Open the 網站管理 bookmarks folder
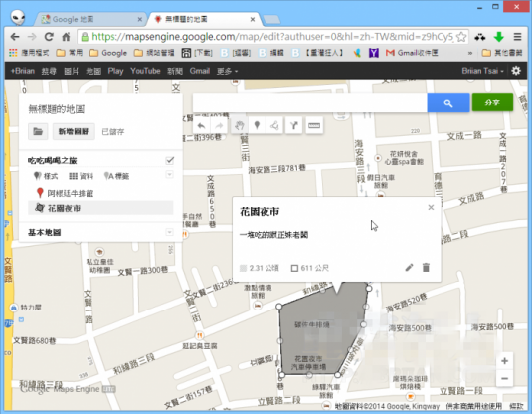This screenshot has width=532, height=414. [154, 53]
